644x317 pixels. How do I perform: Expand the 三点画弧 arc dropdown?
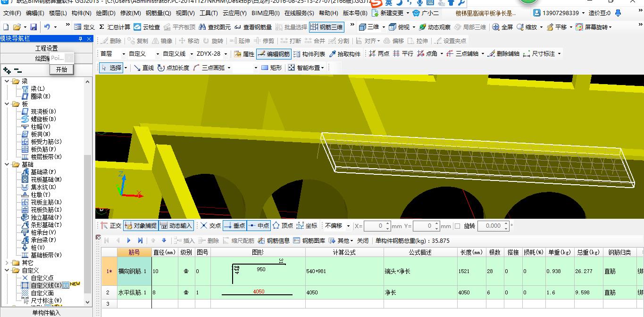pos(229,68)
